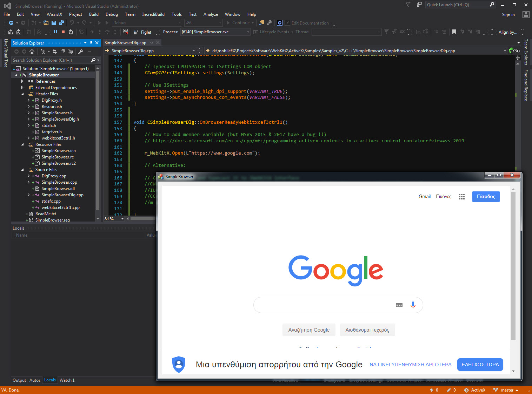The image size is (532, 394).
Task: Toggle Auto Hide pin of Solution Explorer
Action: coord(91,43)
